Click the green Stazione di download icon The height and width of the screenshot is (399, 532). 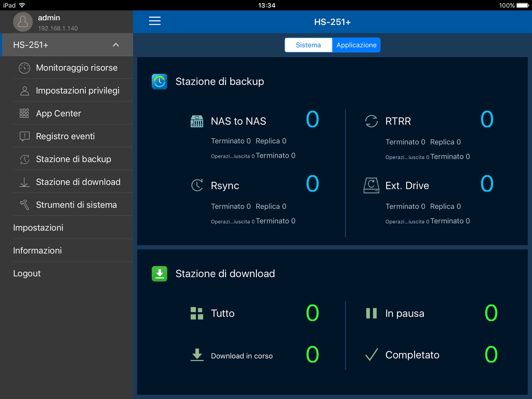tap(160, 274)
